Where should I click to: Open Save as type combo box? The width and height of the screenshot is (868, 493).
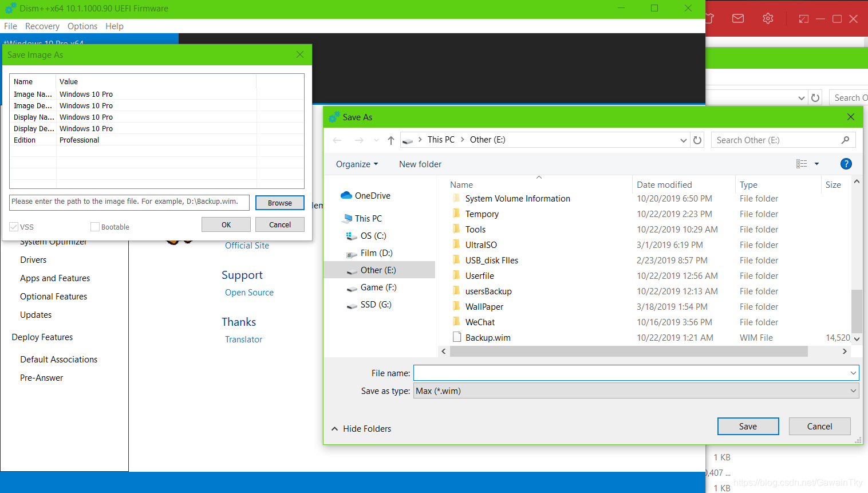[x=636, y=391]
